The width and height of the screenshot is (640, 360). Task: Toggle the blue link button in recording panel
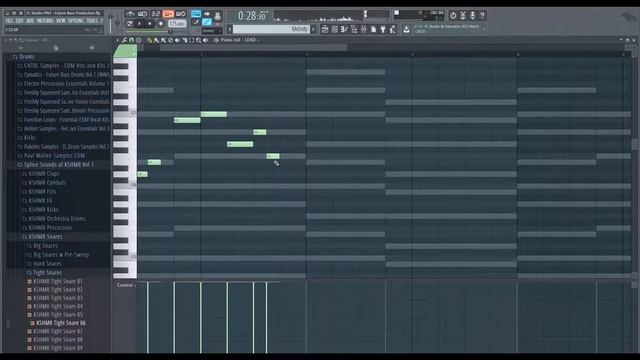point(207,22)
